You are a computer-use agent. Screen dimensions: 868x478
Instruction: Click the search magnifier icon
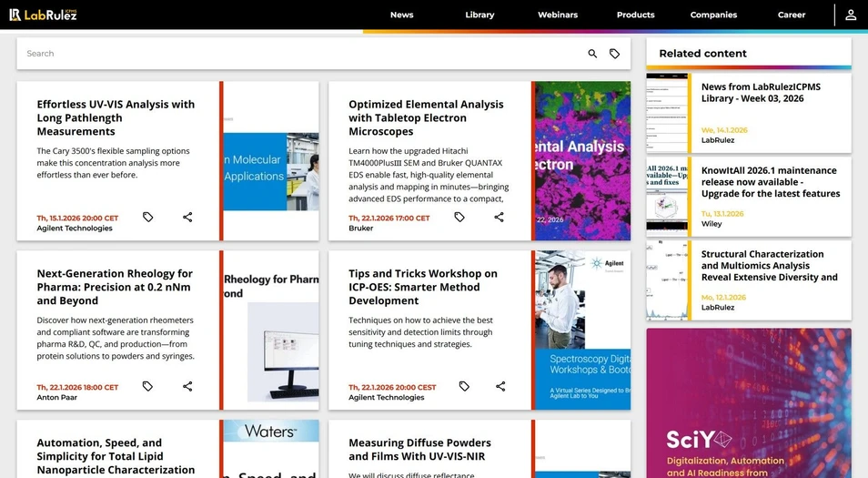point(592,54)
